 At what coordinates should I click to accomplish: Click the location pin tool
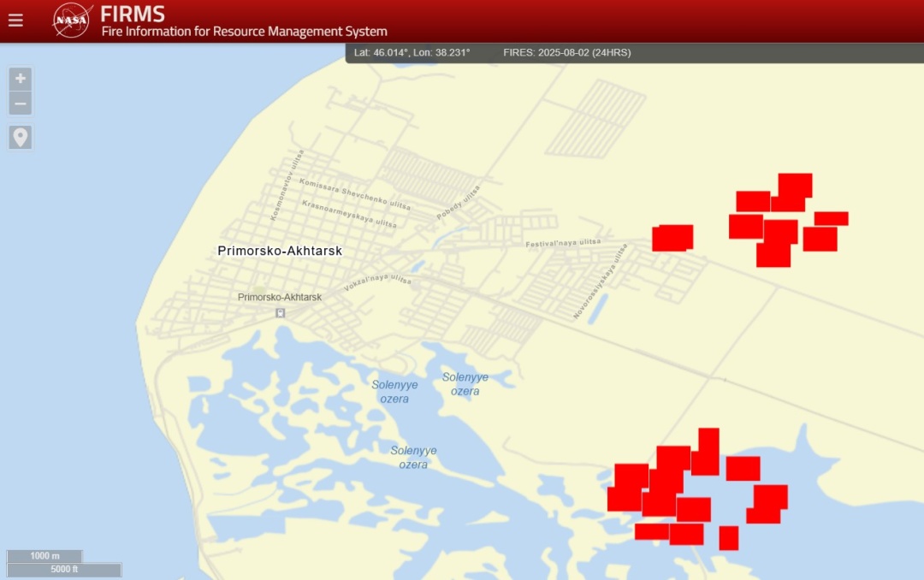[x=21, y=137]
